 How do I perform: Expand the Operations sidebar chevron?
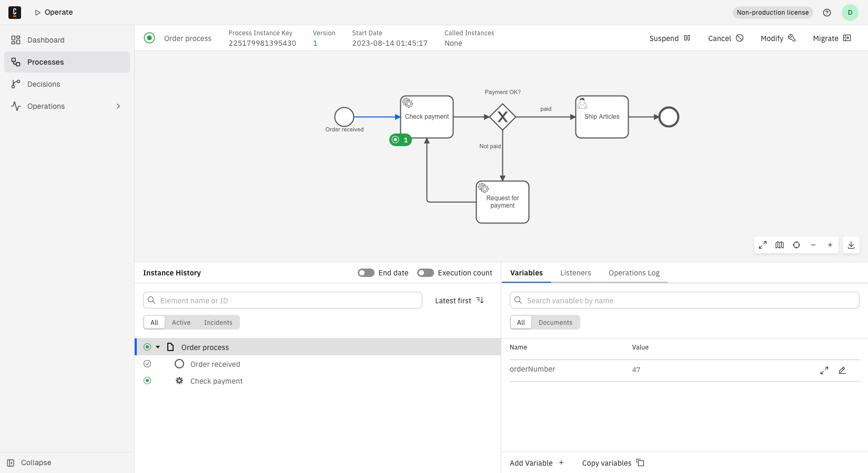click(x=118, y=106)
